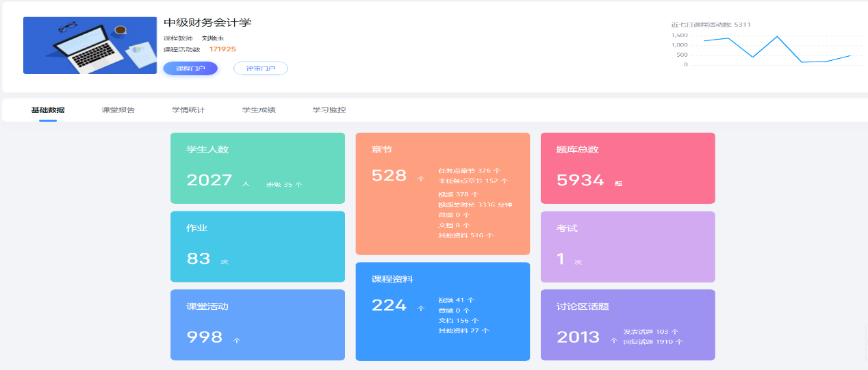Screen dimensions: 868x370
Task: Click the laptop course cover image
Action: click(x=90, y=45)
